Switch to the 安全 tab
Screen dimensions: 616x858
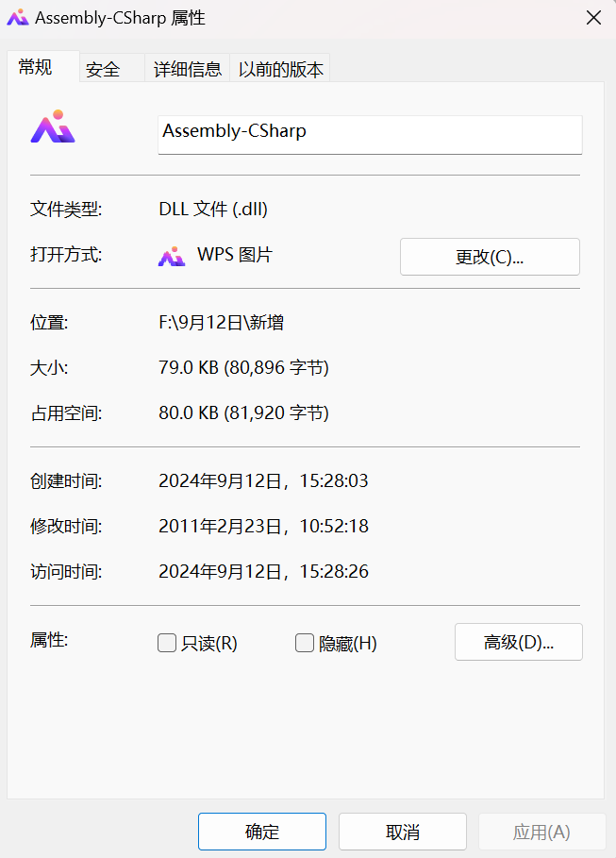coord(103,69)
